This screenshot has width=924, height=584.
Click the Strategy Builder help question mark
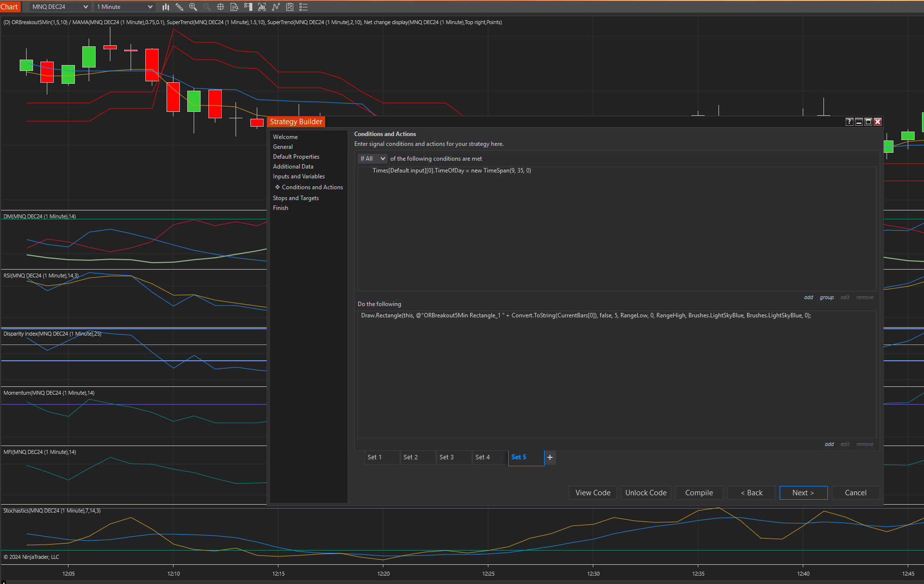pos(850,122)
